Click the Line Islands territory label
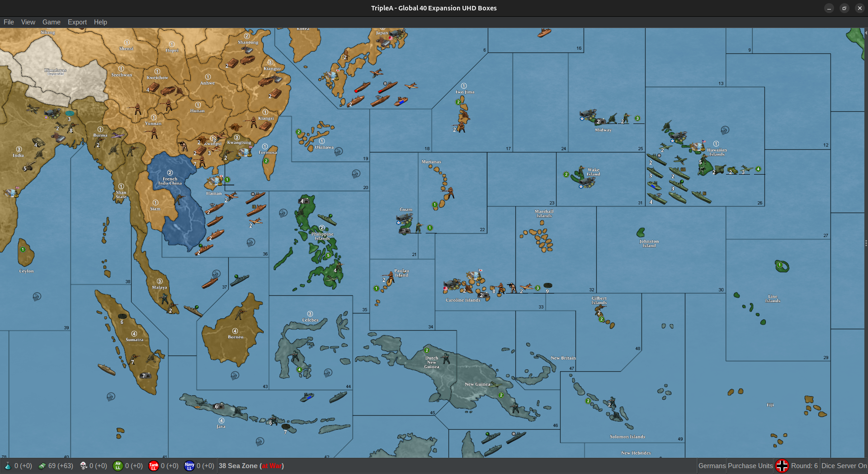 [x=773, y=299]
